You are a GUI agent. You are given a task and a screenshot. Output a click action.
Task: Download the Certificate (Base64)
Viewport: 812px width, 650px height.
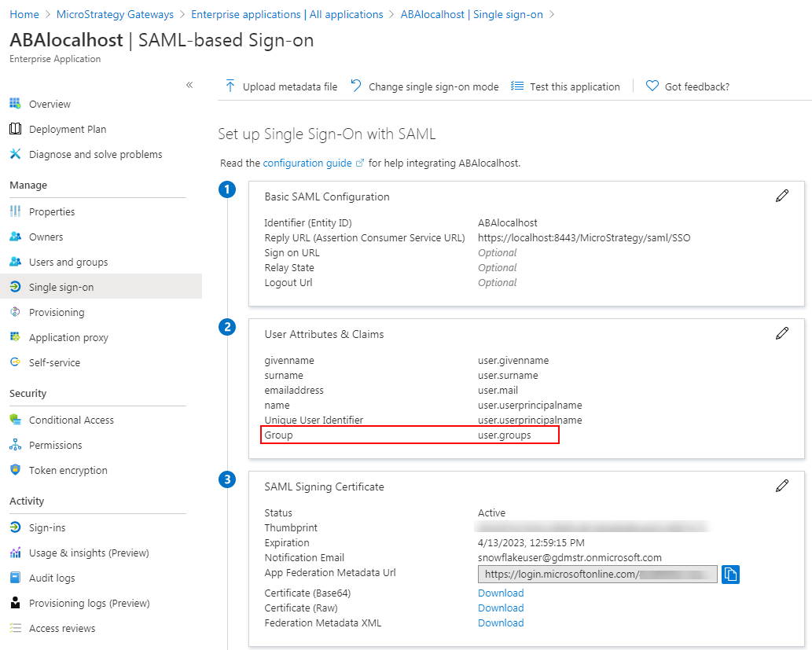pos(501,593)
